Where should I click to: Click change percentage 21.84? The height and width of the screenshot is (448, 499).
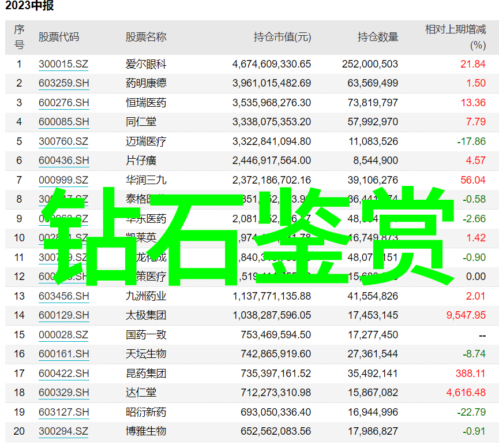click(x=473, y=64)
